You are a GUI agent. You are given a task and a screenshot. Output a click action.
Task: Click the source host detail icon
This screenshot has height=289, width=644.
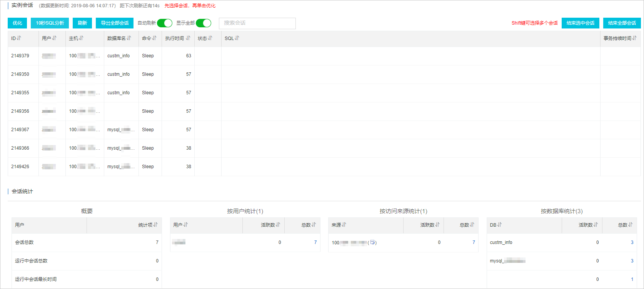(373, 242)
